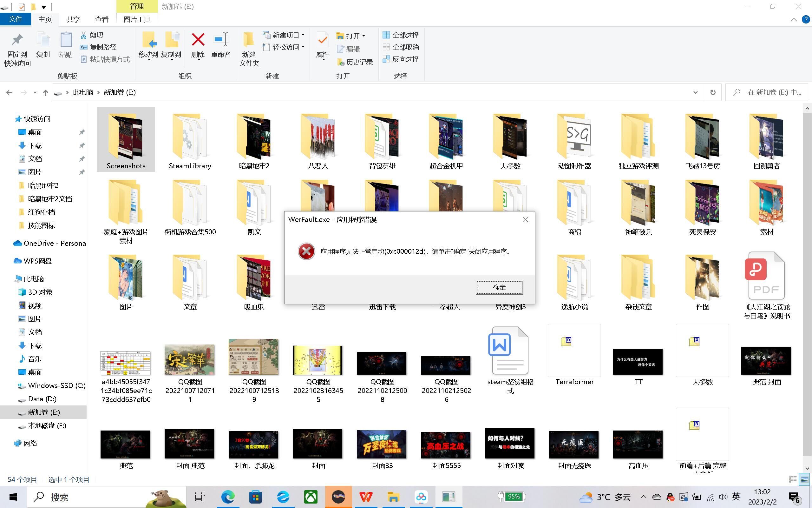Click Paste shortcut (粘贴快捷方式)
Screen dimensions: 812x508
pyautogui.click(x=105, y=59)
